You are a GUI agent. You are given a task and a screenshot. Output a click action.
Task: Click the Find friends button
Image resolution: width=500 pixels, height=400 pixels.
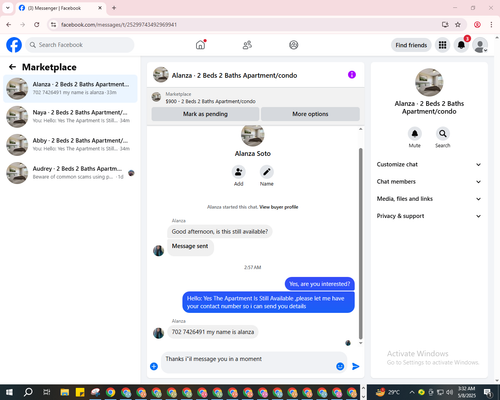411,45
